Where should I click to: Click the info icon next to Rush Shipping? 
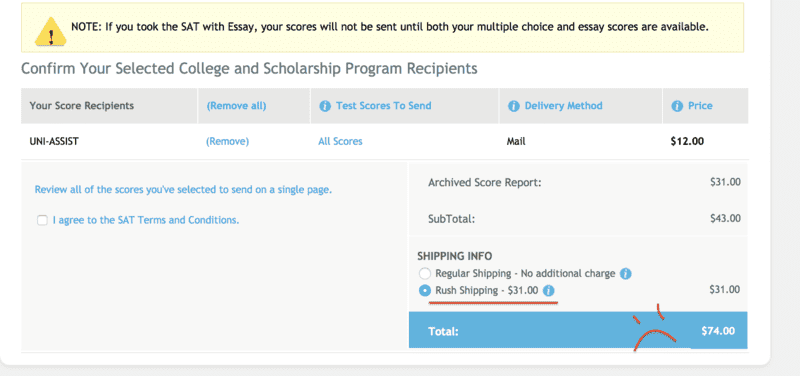click(x=548, y=291)
